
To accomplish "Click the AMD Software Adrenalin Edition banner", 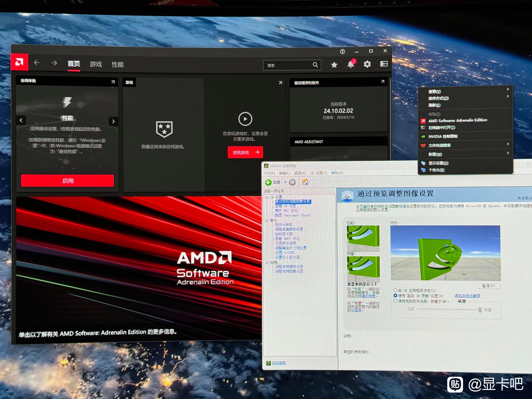I will [x=139, y=269].
